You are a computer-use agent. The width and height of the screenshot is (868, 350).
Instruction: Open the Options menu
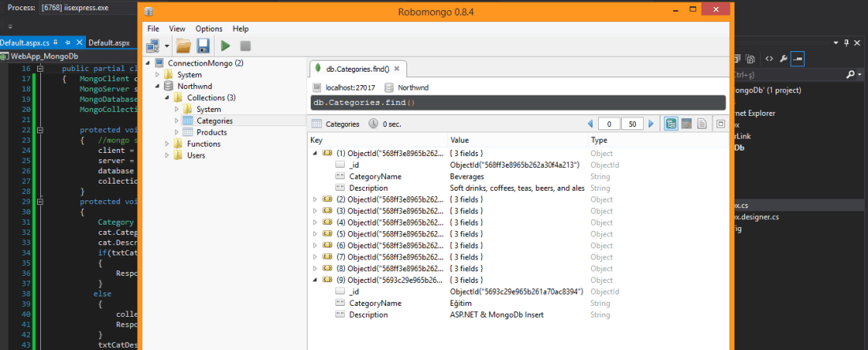[208, 28]
